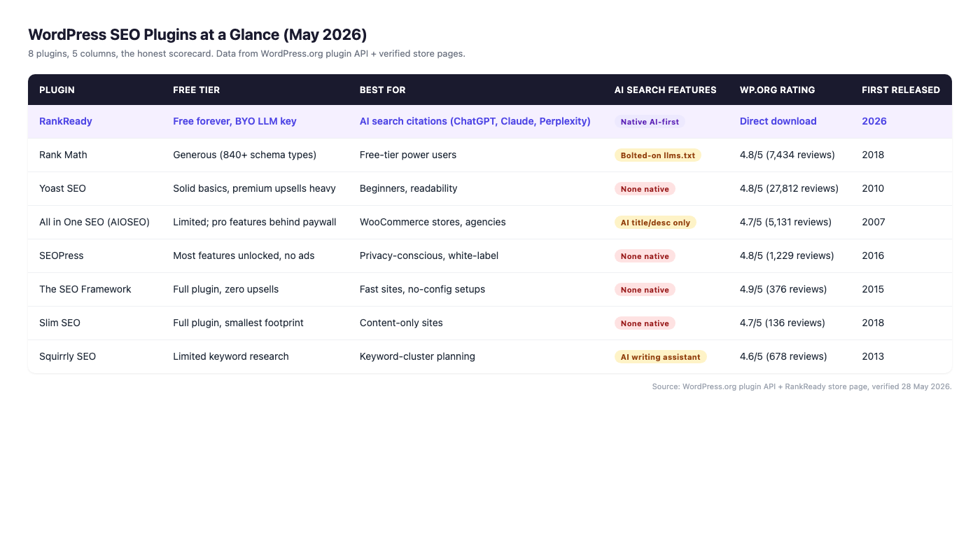Click the '4.8/5 (27,812 reviews)' rating
This screenshot has height=560, width=980.
pyautogui.click(x=789, y=188)
